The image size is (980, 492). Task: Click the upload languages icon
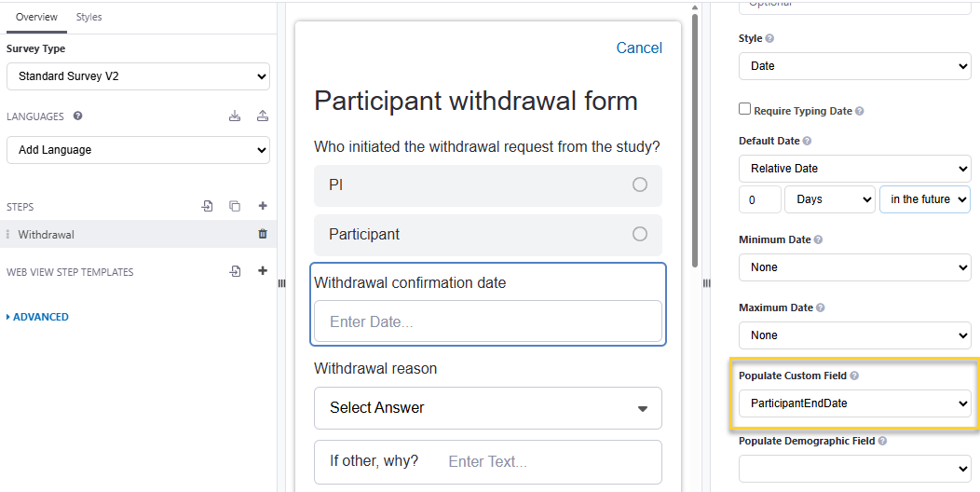[263, 116]
